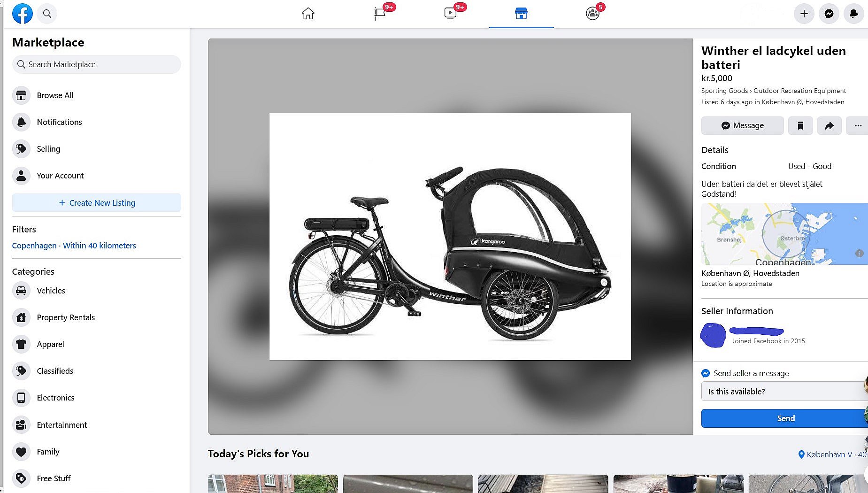868x493 pixels.
Task: Go to Home feed icon
Action: point(308,14)
